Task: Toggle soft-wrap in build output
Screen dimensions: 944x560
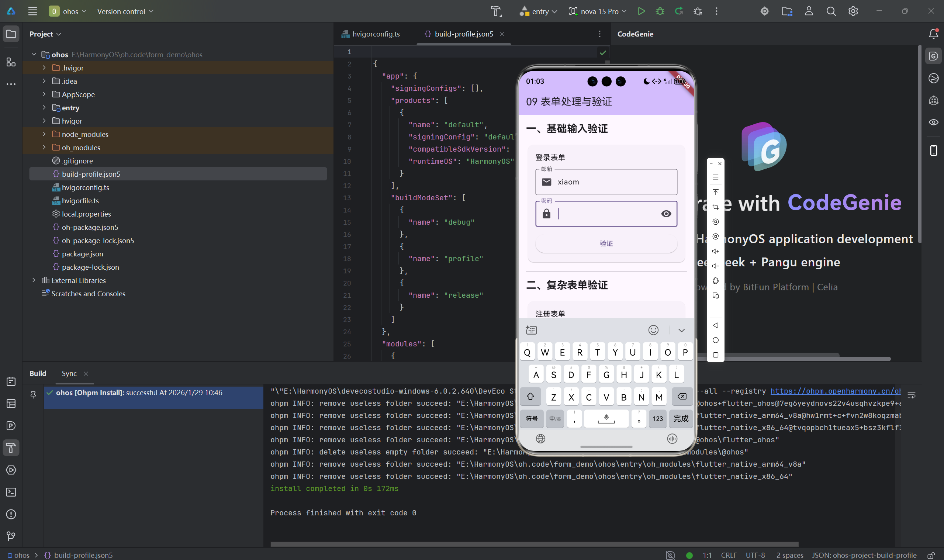Action: (x=912, y=395)
